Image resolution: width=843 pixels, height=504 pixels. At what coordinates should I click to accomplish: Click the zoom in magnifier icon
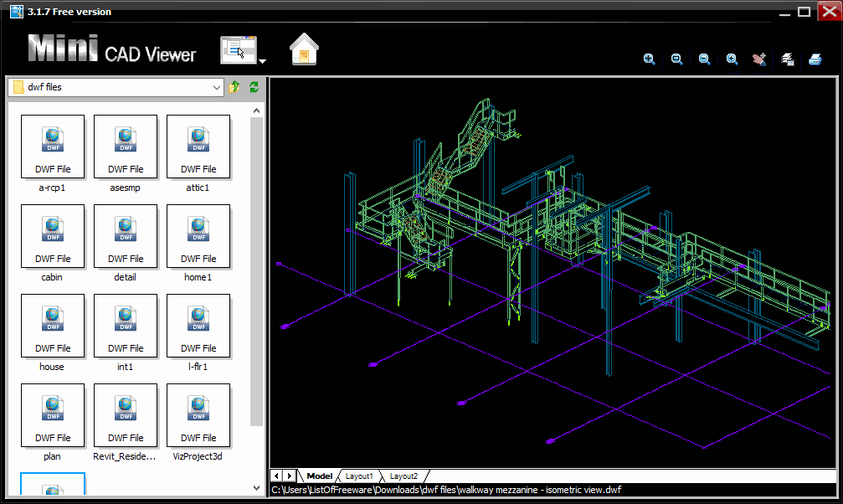point(732,59)
